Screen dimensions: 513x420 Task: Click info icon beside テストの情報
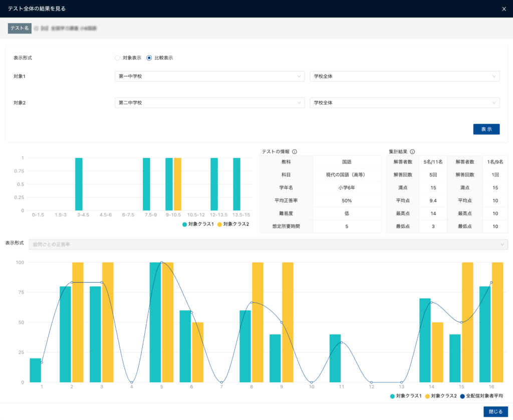point(295,151)
